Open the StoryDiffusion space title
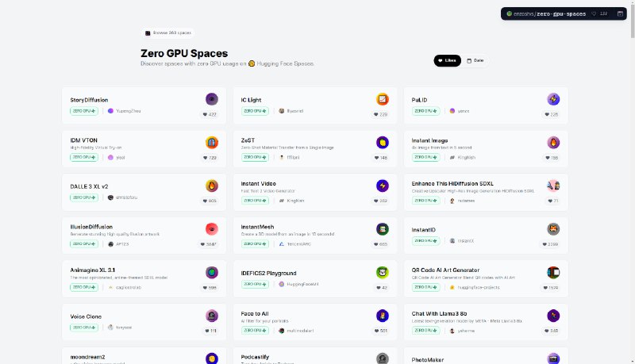The width and height of the screenshot is (635, 364). [89, 100]
